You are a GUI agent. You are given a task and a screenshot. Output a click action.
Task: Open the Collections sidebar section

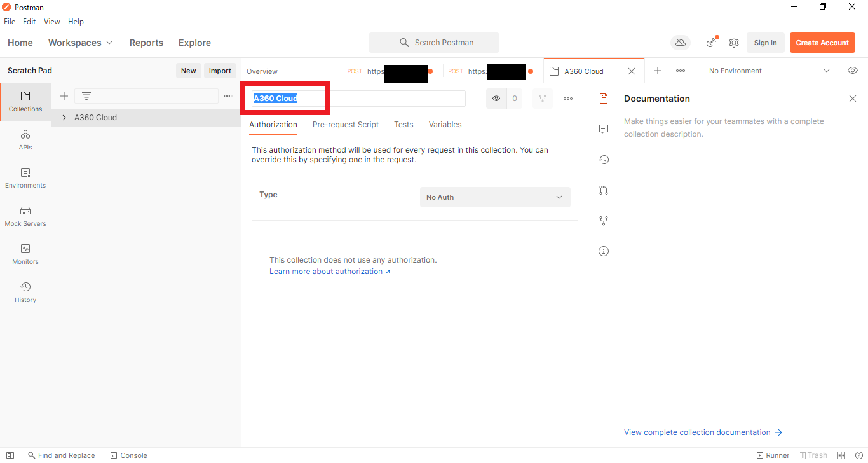(x=25, y=102)
